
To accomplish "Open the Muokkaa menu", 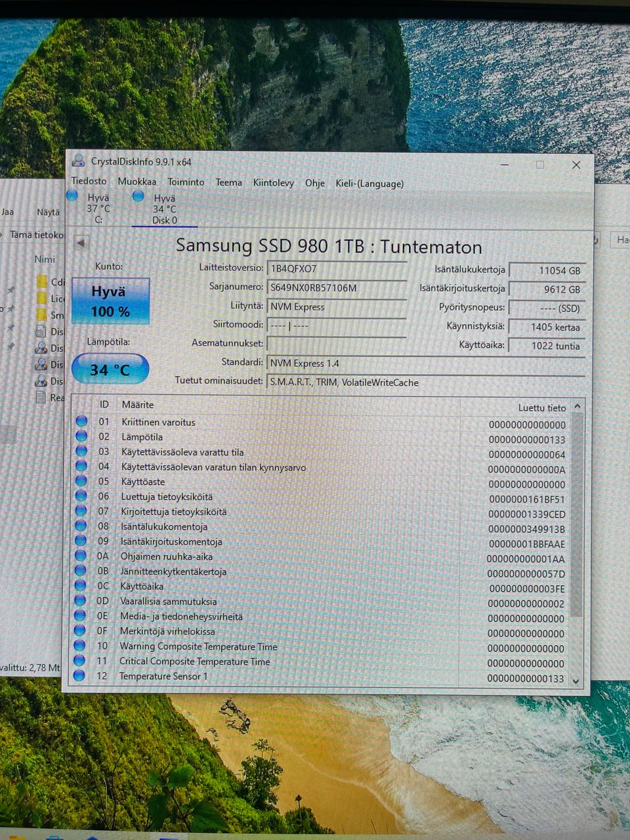I will (x=137, y=182).
